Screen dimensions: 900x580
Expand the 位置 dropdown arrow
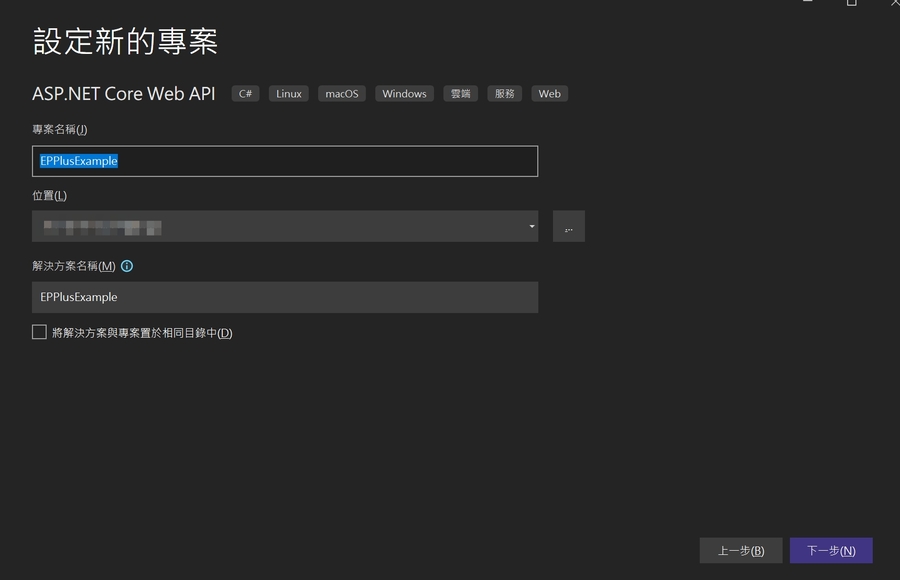pyautogui.click(x=532, y=227)
